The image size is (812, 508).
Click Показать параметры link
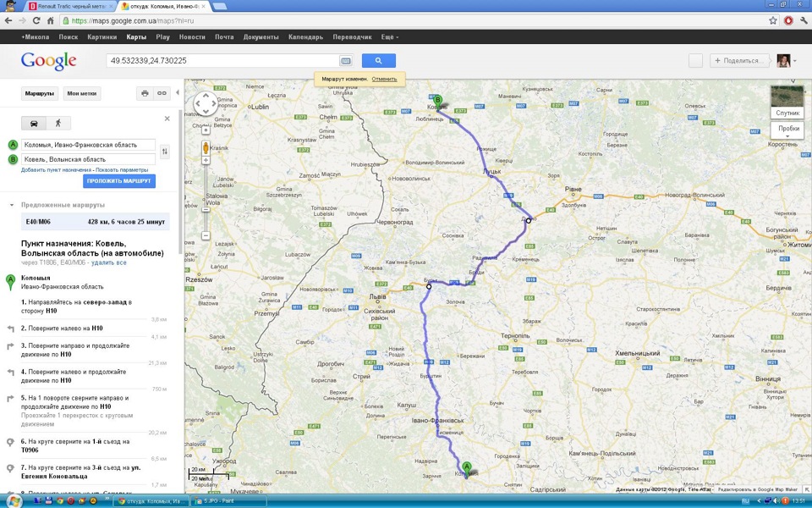click(122, 170)
